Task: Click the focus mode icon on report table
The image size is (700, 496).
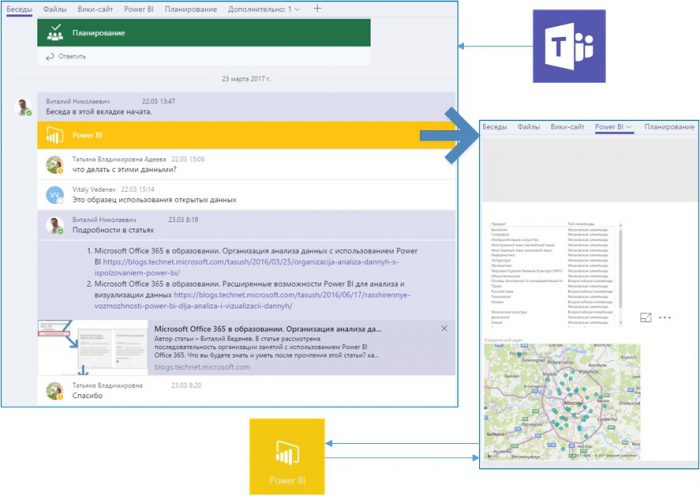Action: [x=646, y=317]
